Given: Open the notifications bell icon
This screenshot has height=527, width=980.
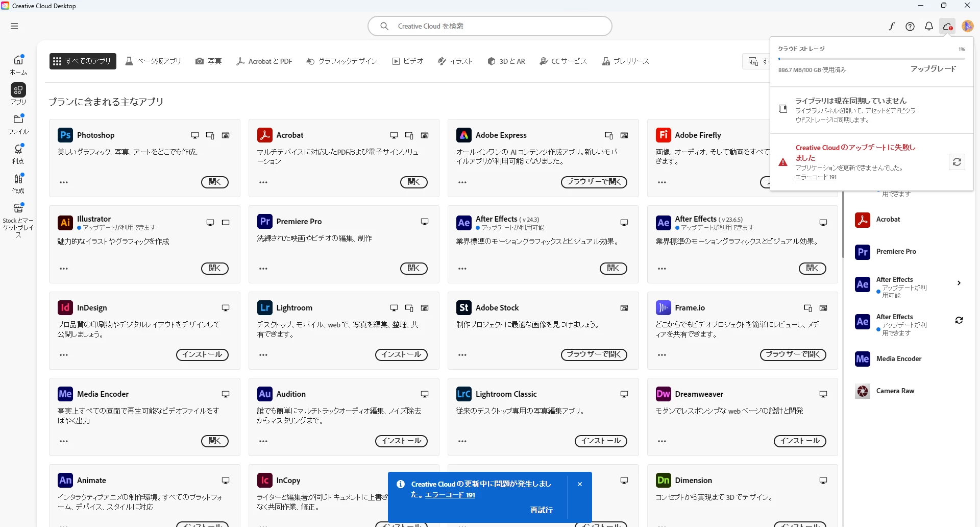Looking at the screenshot, I should click(x=929, y=27).
